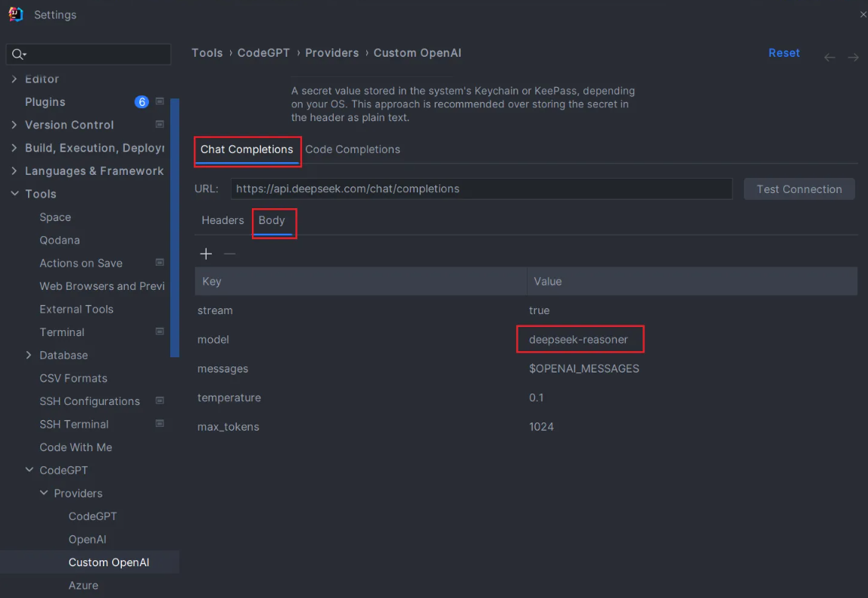Expand the Languages & Frameworks chevron
868x598 pixels.
14,171
